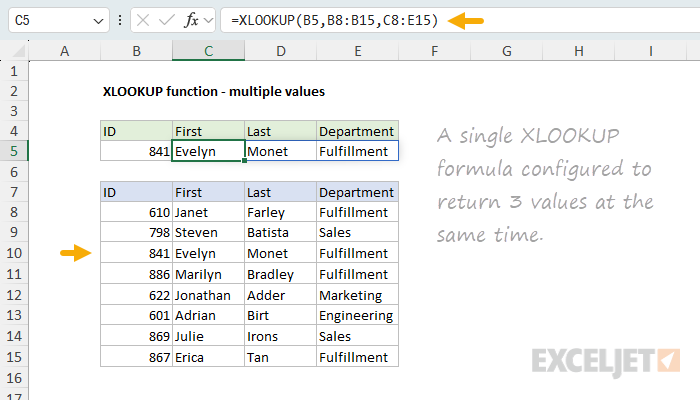Select column D header
Viewport: 700px width, 400px height.
[281, 51]
